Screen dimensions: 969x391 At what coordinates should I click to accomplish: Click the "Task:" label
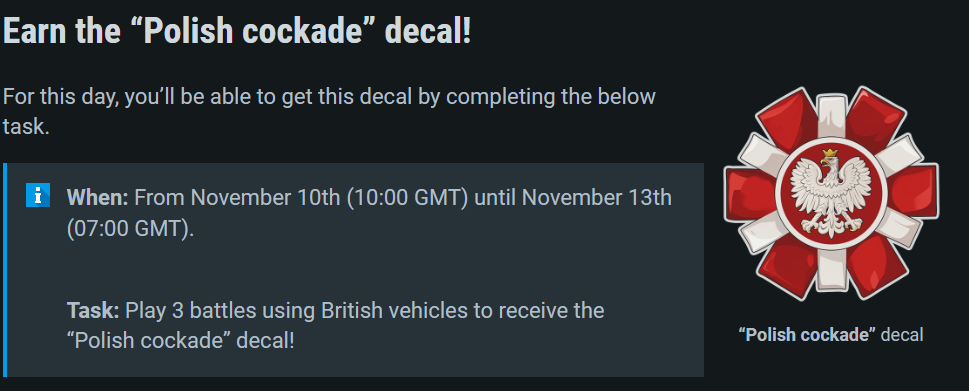coord(93,310)
